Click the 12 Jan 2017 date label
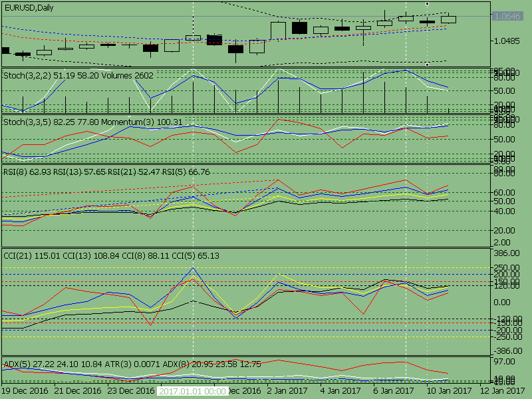532x399 pixels. pos(502,391)
